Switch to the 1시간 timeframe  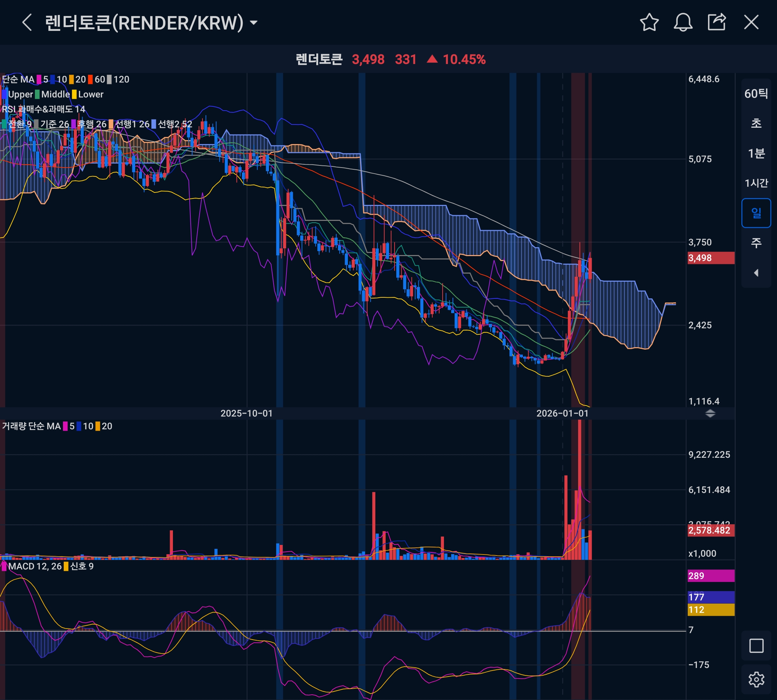[x=756, y=183]
